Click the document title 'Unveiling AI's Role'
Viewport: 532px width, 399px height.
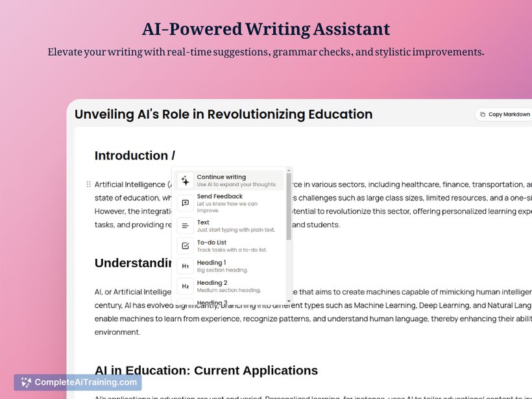pyautogui.click(x=223, y=114)
